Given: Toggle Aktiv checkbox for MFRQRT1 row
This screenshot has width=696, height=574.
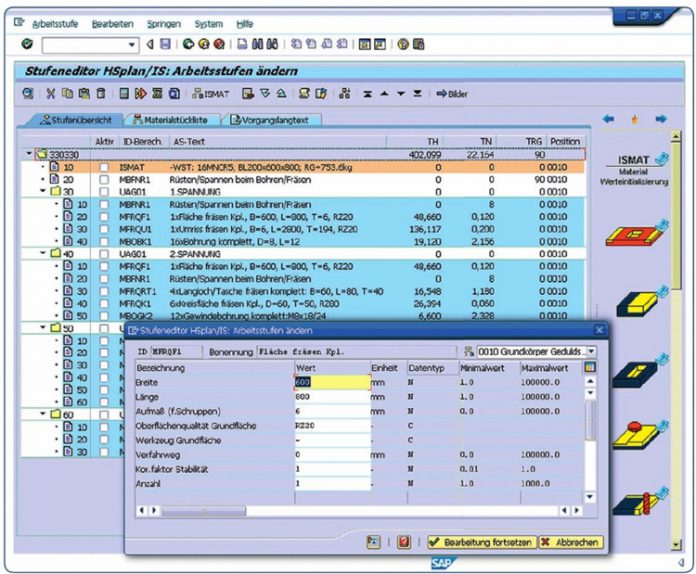Looking at the screenshot, I should (x=104, y=291).
